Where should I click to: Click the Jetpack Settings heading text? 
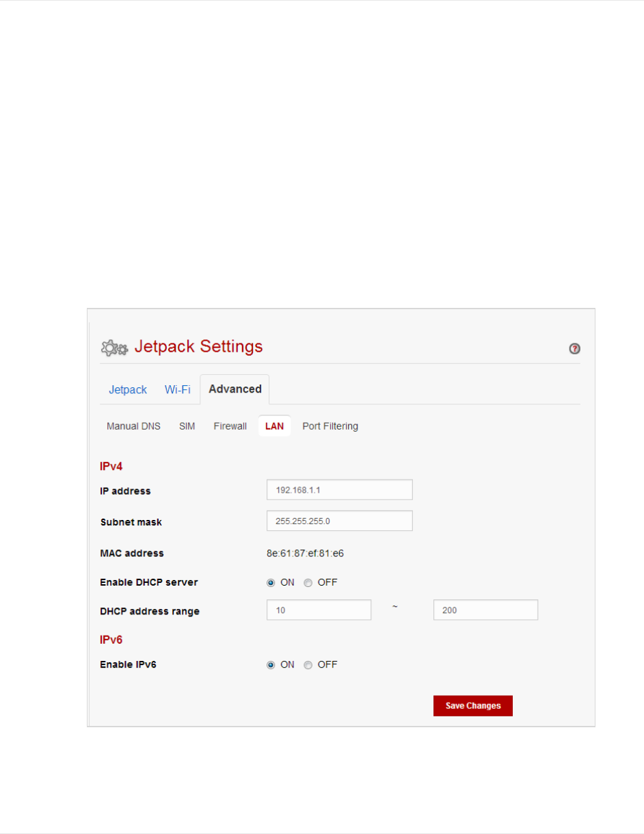[x=198, y=346]
